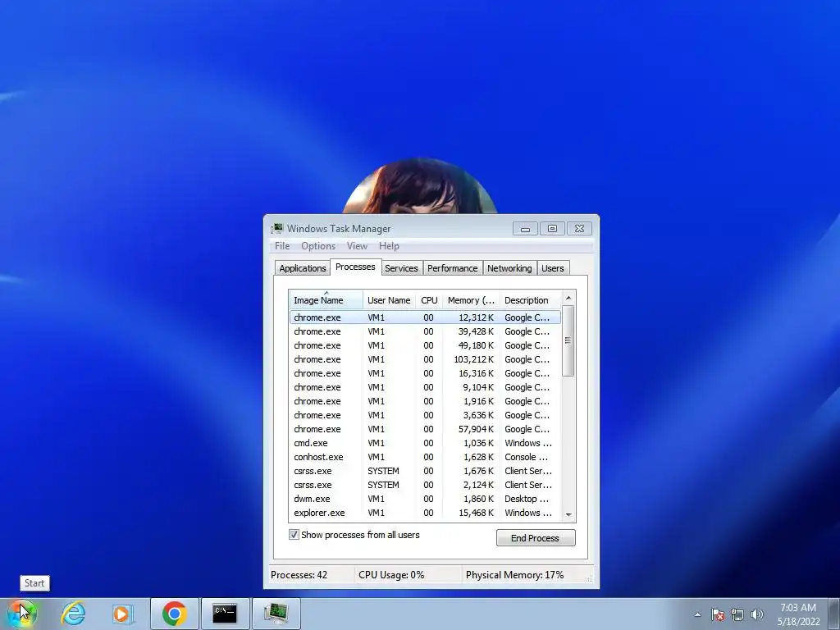This screenshot has height=630, width=840.
Task: Select chrome.exe row using 16,316 K
Action: tap(426, 373)
